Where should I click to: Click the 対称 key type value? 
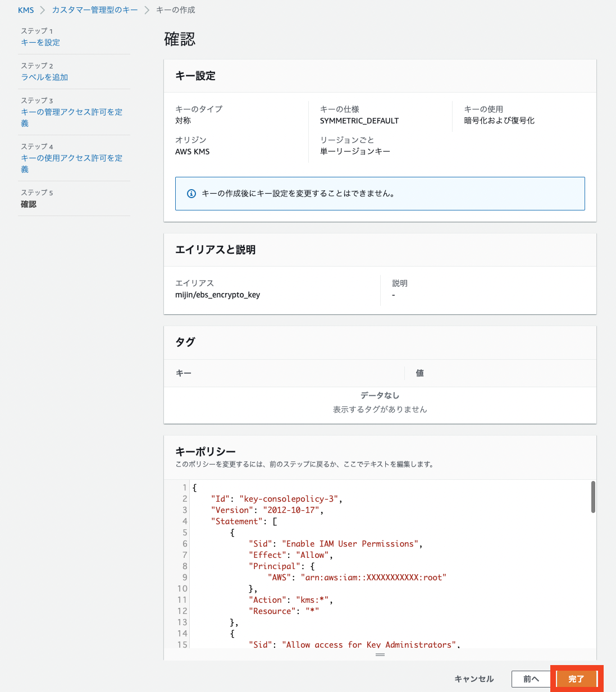point(183,121)
